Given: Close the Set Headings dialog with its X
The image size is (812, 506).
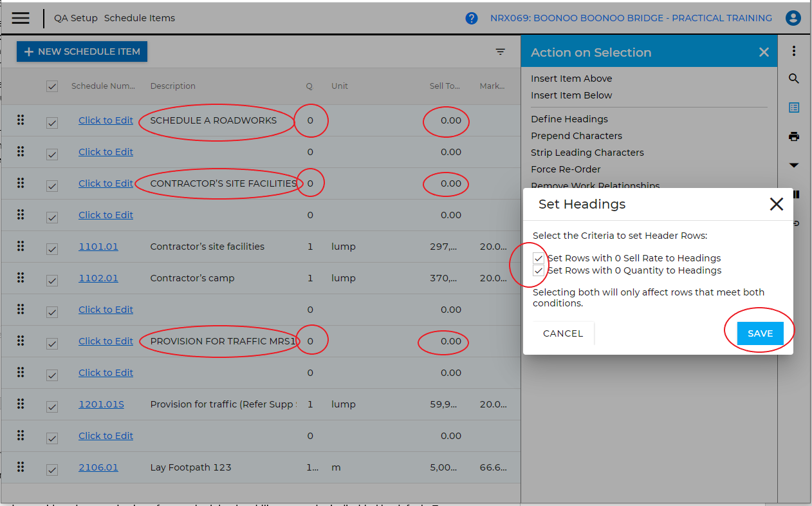Looking at the screenshot, I should click(x=776, y=204).
